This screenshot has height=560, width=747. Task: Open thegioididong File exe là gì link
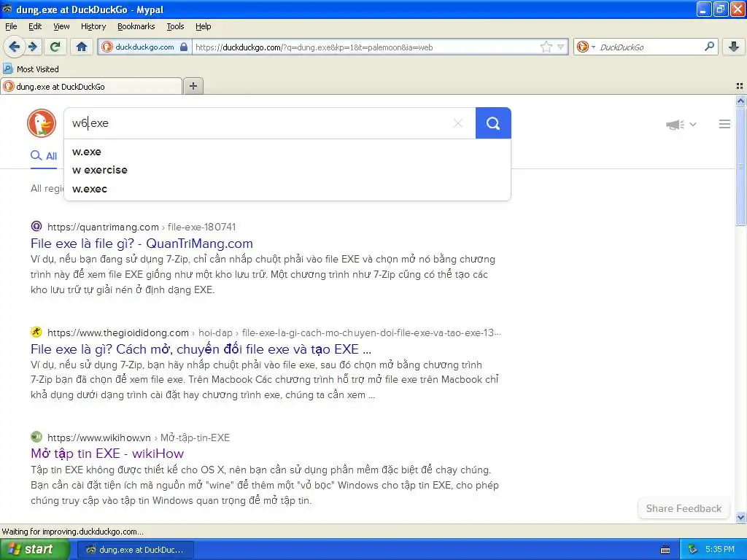[201, 349]
